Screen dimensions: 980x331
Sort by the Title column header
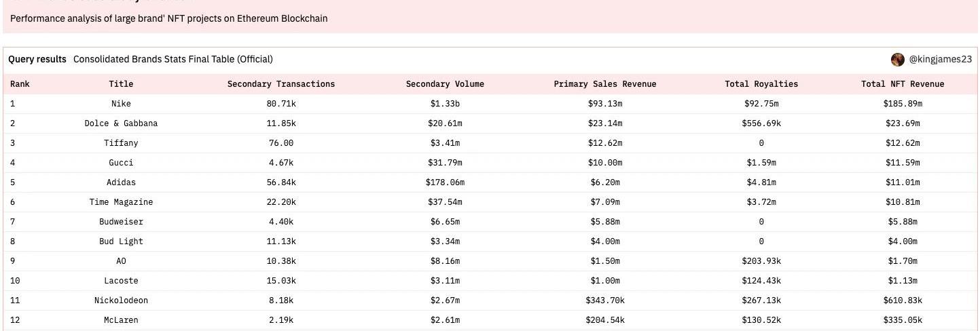(121, 84)
